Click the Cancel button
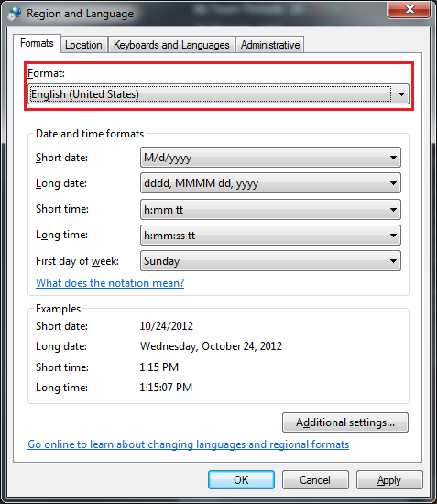 coord(315,480)
